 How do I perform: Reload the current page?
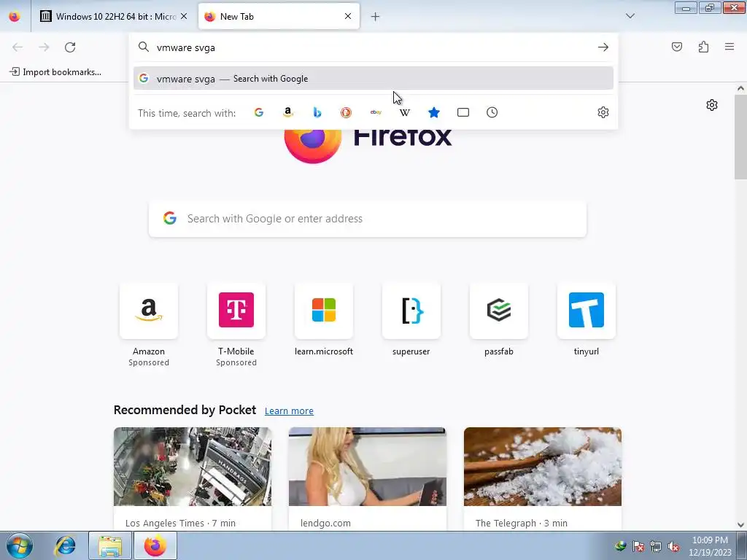[70, 47]
